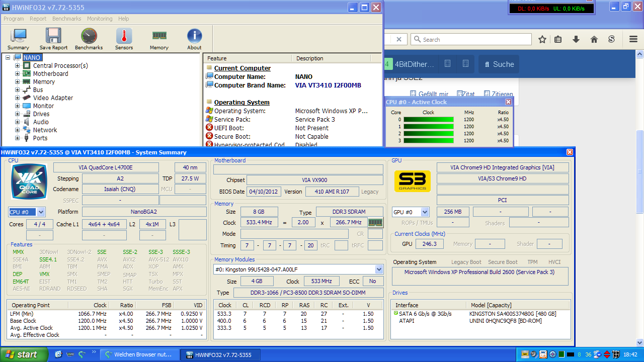
Task: Expand the Motherboard tree node
Action: [x=18, y=74]
